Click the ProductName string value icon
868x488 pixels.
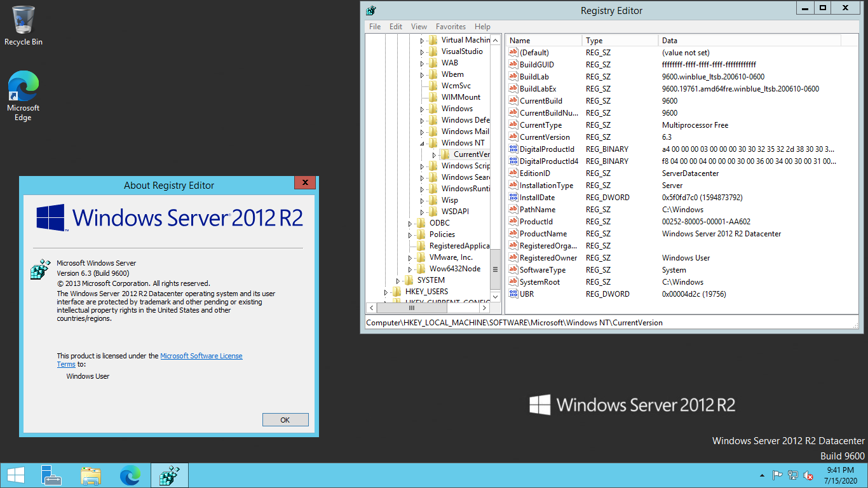coord(513,234)
